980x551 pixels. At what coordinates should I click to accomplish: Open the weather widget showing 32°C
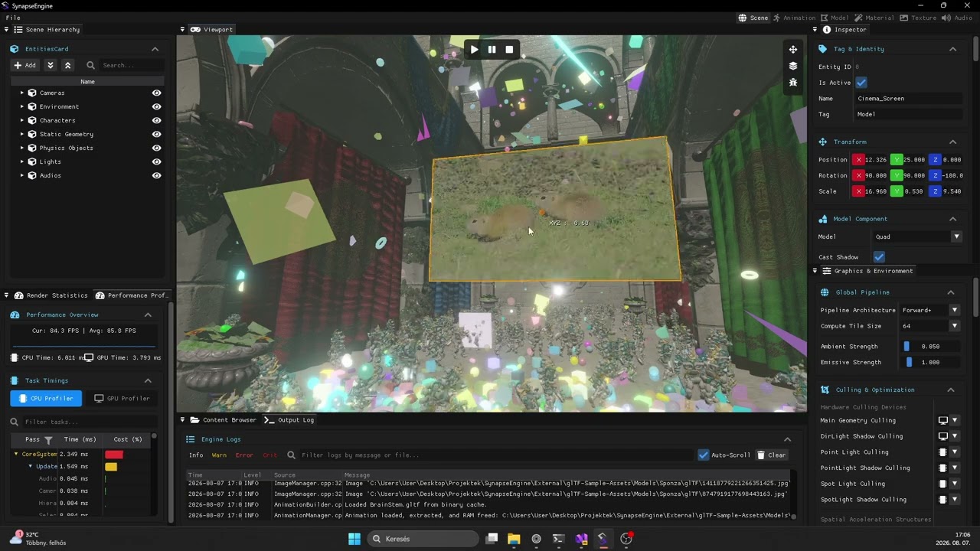[37, 539]
